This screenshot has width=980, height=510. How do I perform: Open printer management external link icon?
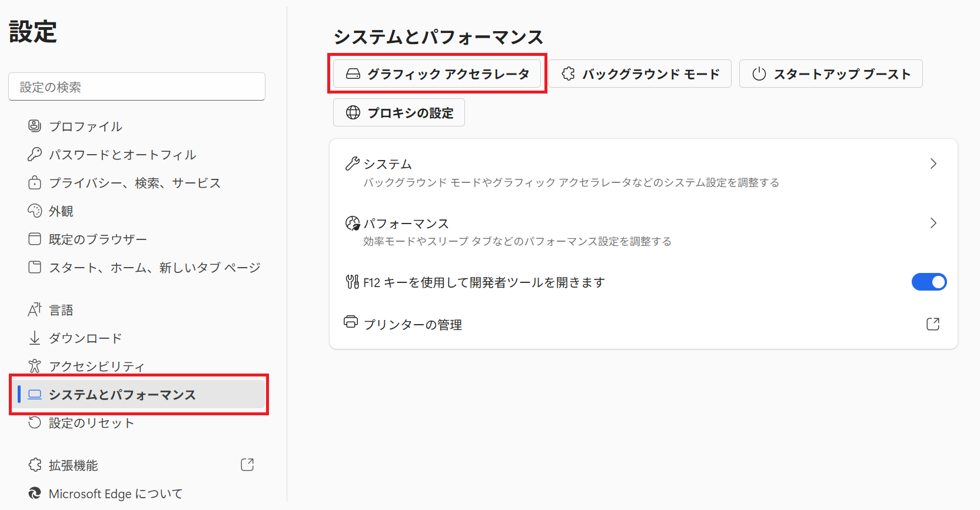coord(932,324)
